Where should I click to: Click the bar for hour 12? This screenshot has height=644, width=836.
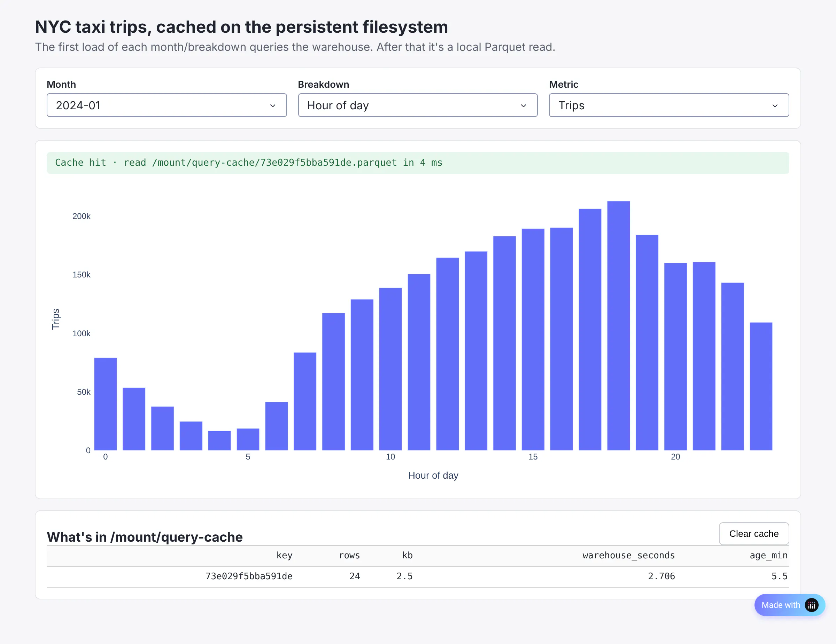point(447,354)
